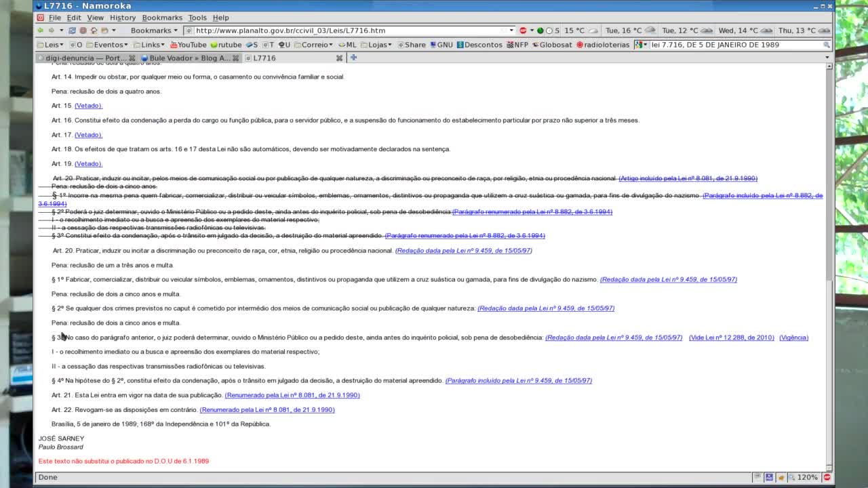Click the clock icon next to 5
868x488 pixels.
[x=549, y=30]
